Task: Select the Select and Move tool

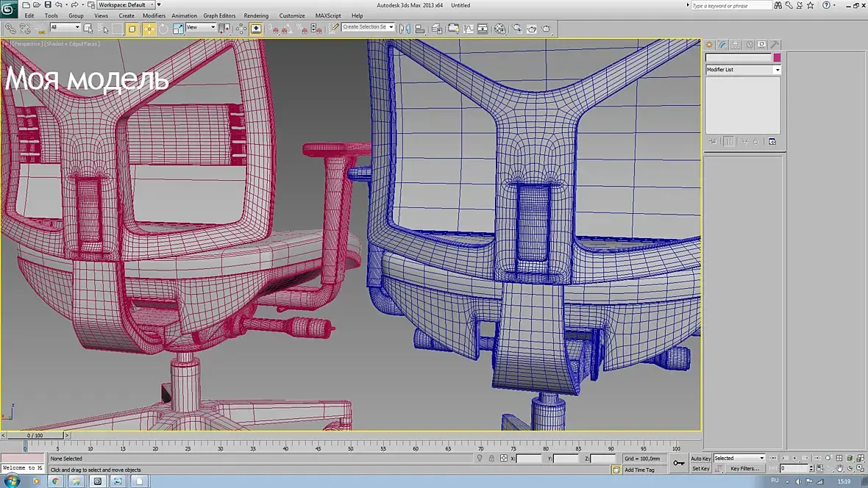Action: click(x=149, y=29)
